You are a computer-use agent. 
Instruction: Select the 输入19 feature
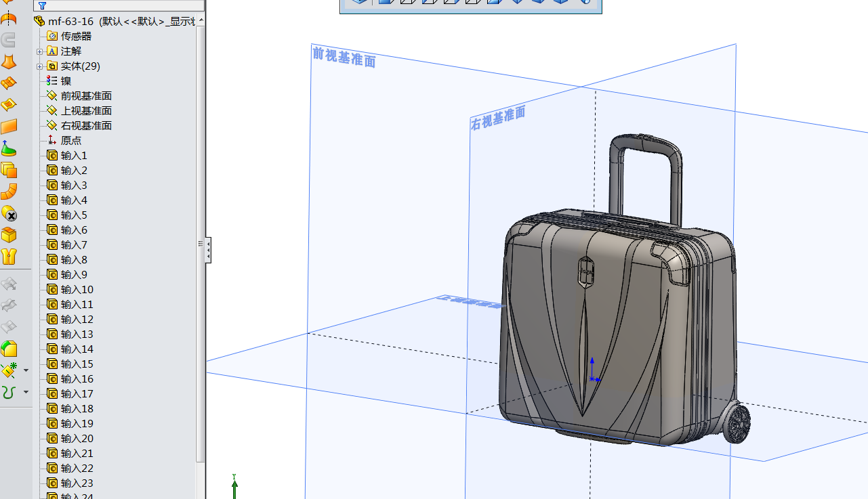click(x=70, y=424)
